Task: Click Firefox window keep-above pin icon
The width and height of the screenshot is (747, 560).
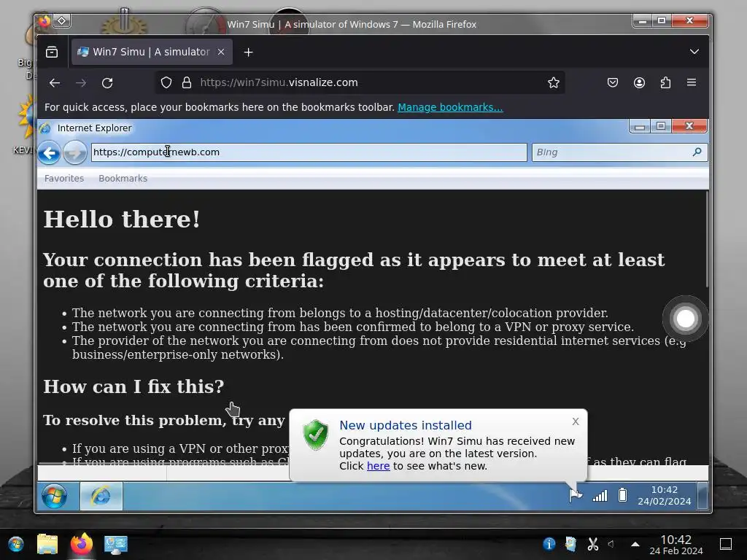Action: [x=62, y=21]
